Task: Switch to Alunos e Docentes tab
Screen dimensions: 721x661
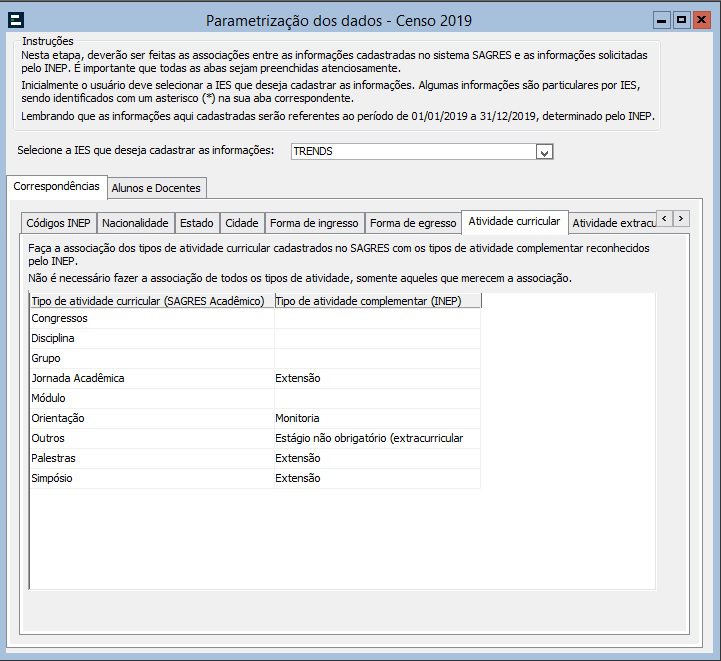Action: [x=156, y=188]
